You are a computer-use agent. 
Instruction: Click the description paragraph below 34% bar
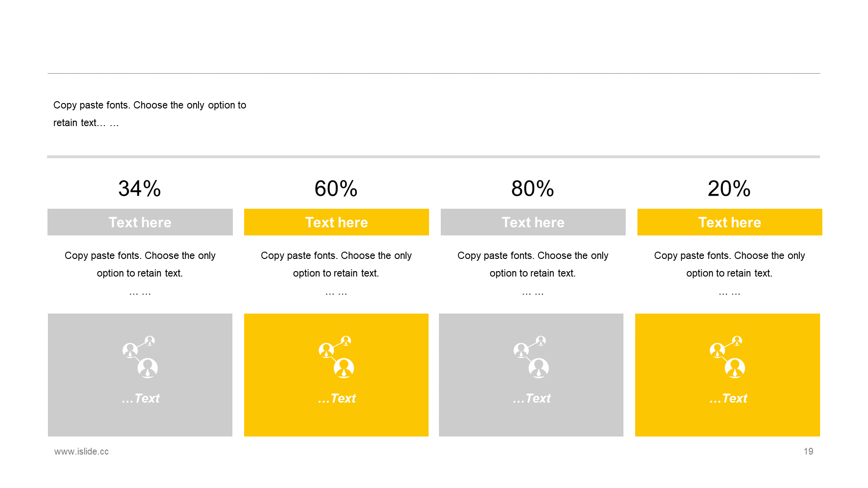click(x=140, y=273)
